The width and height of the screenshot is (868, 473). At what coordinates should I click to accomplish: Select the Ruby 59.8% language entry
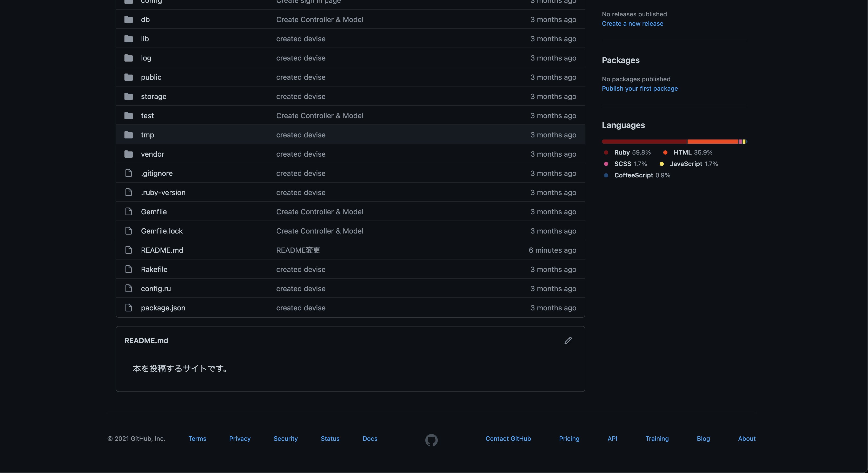[x=632, y=152]
